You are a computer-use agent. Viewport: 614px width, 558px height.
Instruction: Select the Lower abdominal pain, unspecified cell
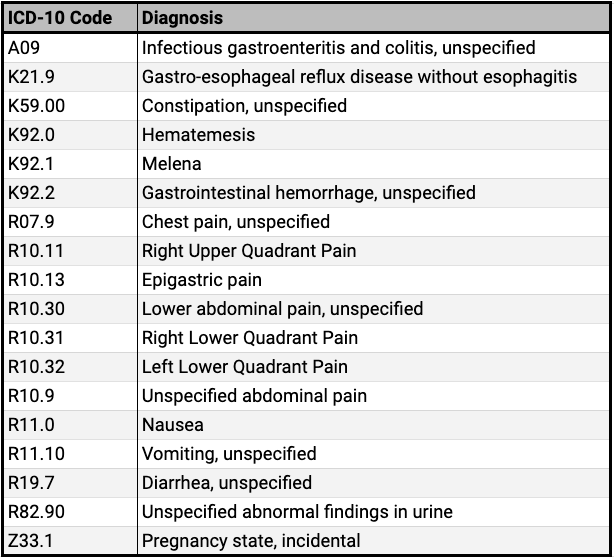click(x=374, y=309)
